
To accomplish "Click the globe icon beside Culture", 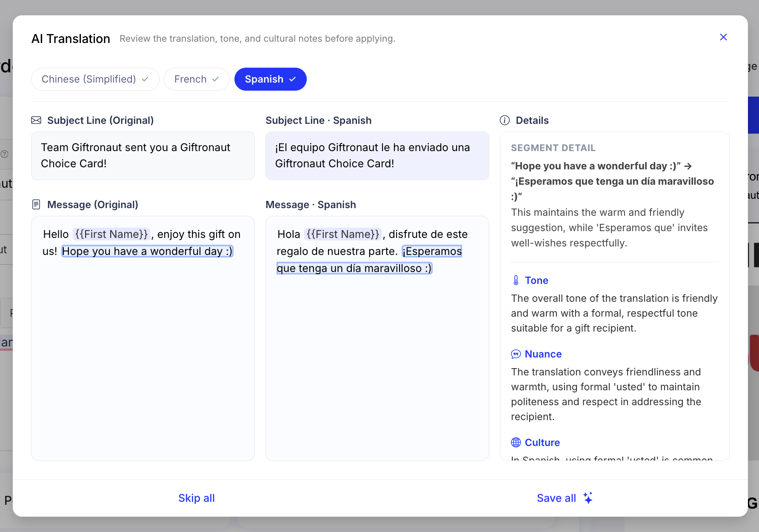I will pos(516,443).
